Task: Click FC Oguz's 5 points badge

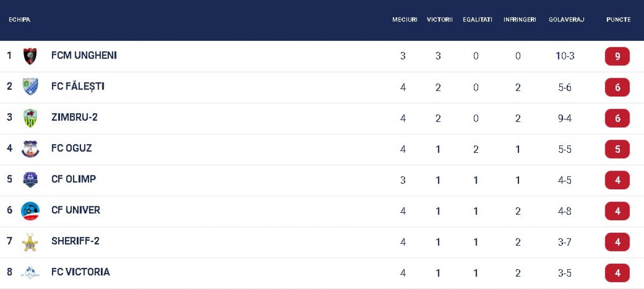Action: click(x=617, y=149)
